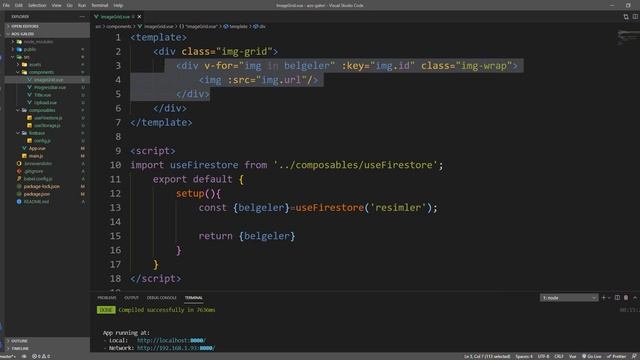Open useStorage.js in the explorer
640x360 pixels.
(x=47, y=126)
